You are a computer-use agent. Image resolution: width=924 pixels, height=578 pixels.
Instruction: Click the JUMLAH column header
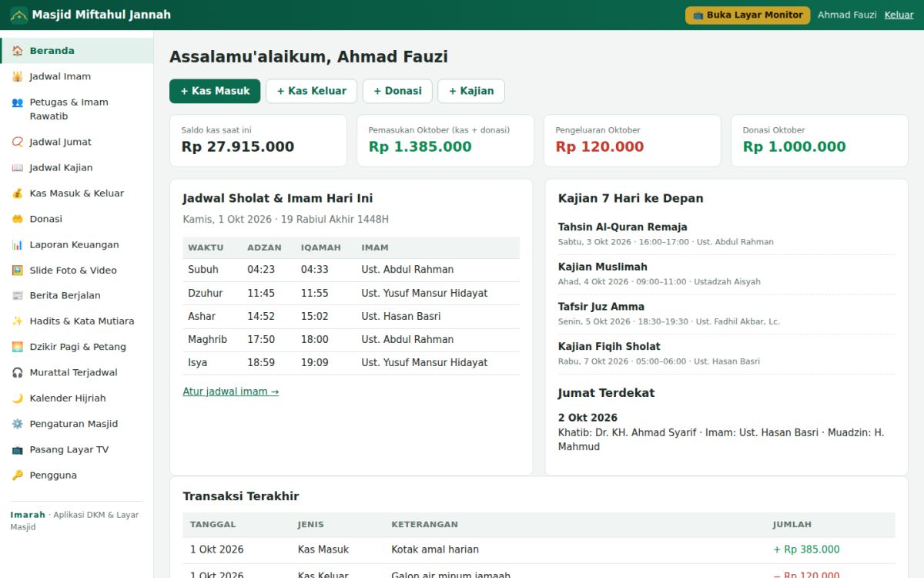coord(792,525)
